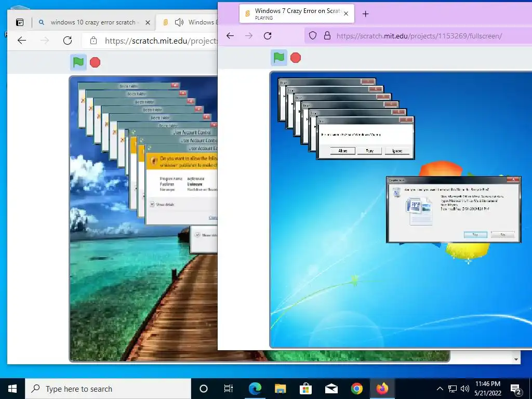The image size is (532, 399).
Task: Focus the Firefox URL scratch.mit.edu/projects/1153269
Action: (419, 36)
